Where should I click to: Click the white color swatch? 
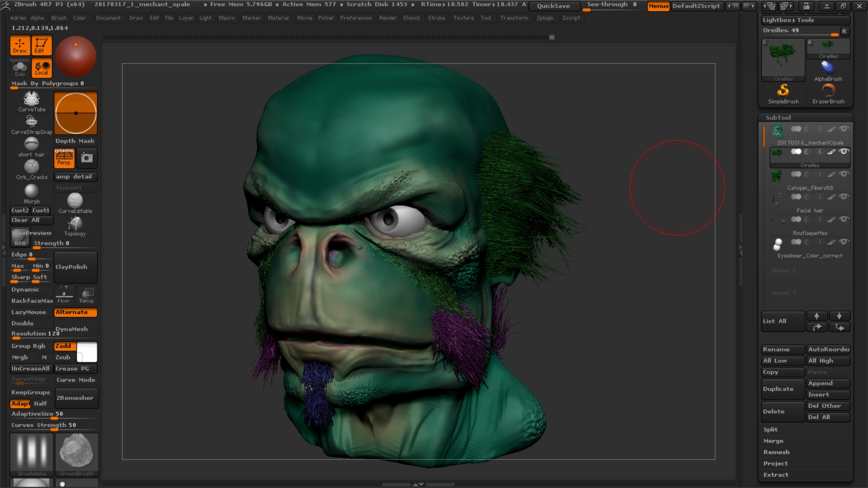point(87,352)
